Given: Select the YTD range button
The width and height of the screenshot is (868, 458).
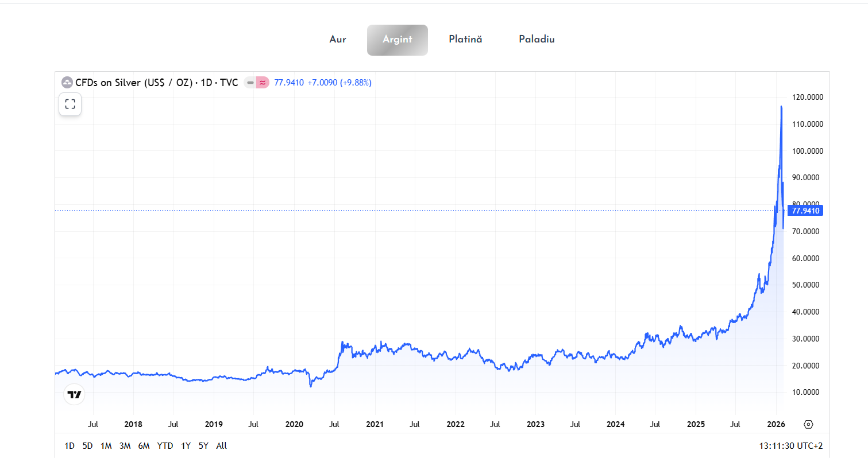Looking at the screenshot, I should pos(165,446).
